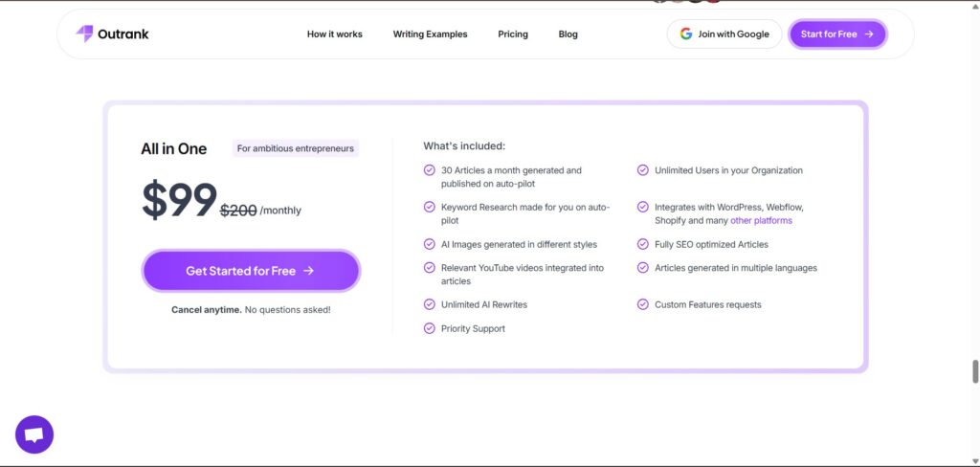980x467 pixels.
Task: Open the How it works menu item
Action: point(334,34)
